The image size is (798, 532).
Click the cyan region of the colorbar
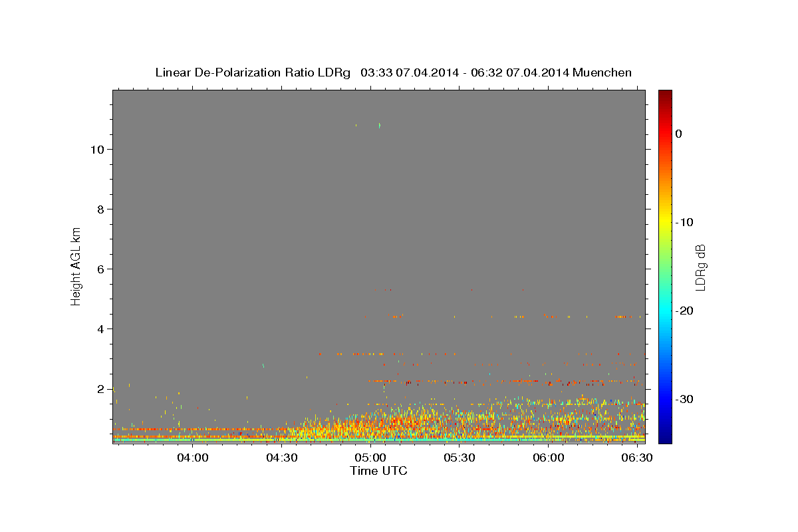coord(665,311)
